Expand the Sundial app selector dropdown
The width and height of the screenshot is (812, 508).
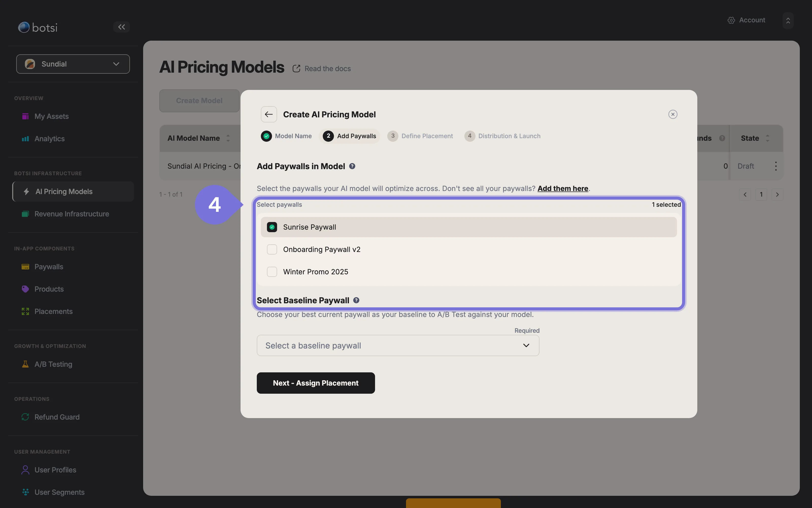[x=73, y=64]
